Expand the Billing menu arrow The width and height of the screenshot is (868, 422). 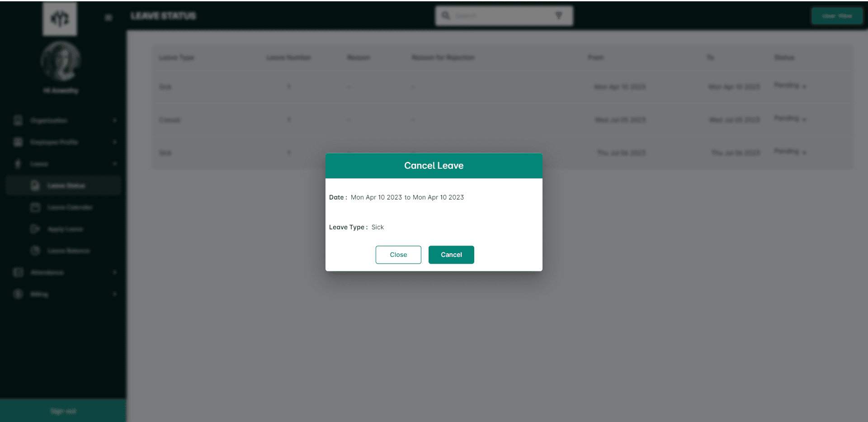coord(114,294)
